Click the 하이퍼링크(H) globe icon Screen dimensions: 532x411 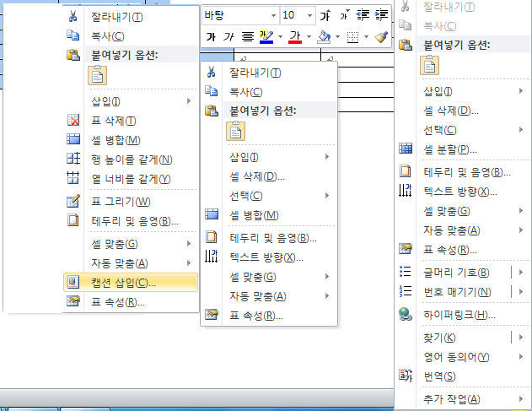click(406, 314)
